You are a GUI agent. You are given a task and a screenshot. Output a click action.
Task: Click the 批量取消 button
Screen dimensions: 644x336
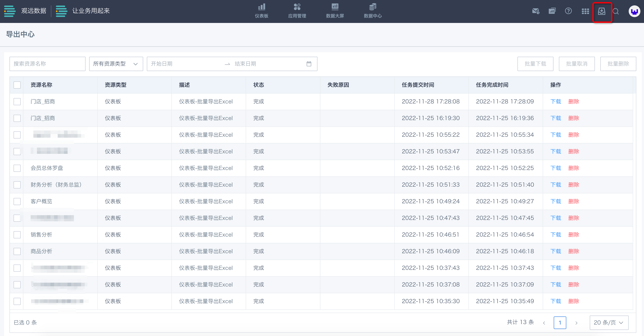(x=577, y=64)
